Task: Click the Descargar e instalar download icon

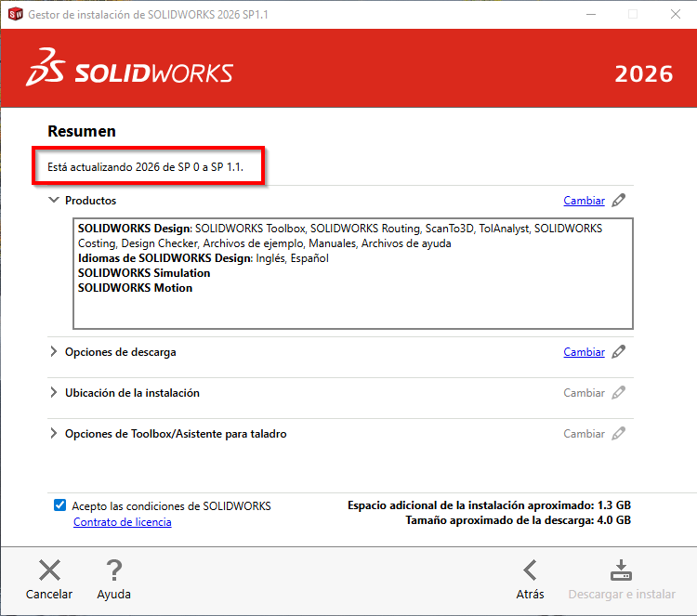Action: 620,570
